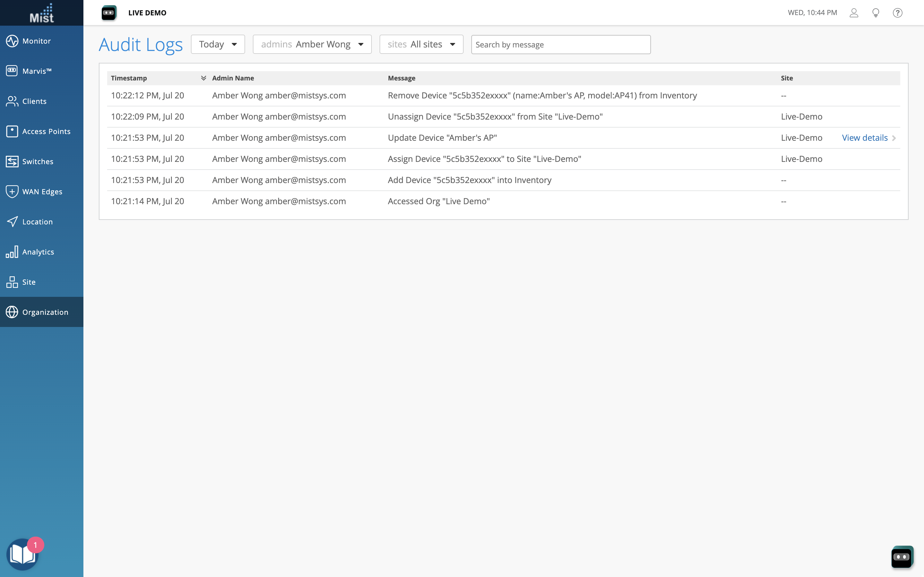The height and width of the screenshot is (577, 924).
Task: Click the lightbulb icon in header
Action: [876, 13]
